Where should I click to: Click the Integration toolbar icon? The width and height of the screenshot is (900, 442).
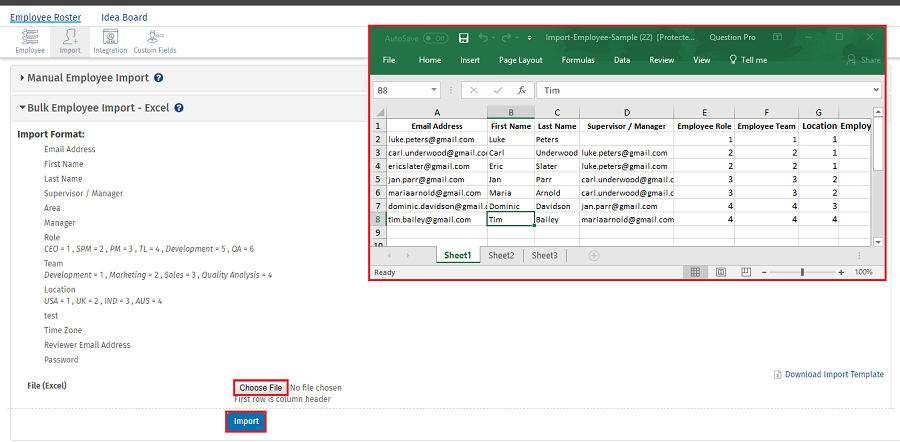click(110, 40)
